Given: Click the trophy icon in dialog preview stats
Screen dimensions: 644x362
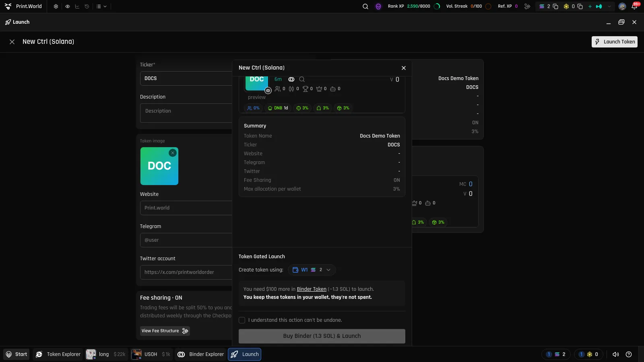Looking at the screenshot, I should pos(305,89).
